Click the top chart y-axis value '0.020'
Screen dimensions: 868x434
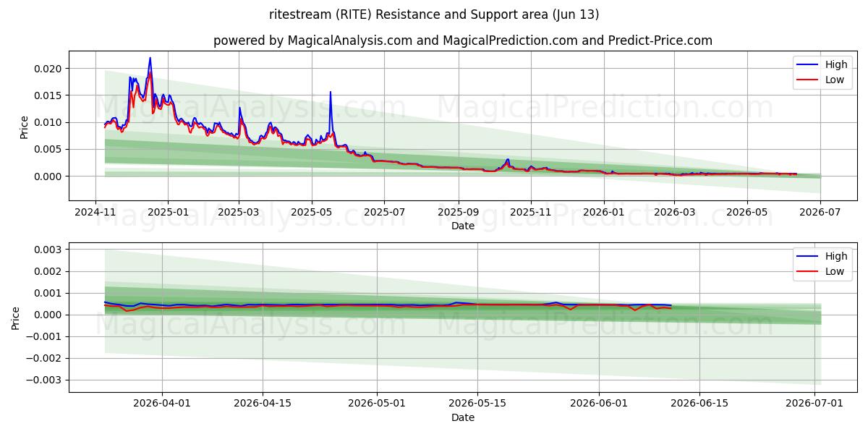49,69
